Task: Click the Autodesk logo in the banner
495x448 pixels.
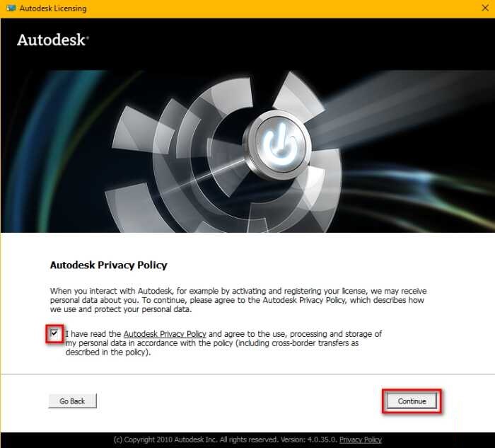Action: point(53,40)
